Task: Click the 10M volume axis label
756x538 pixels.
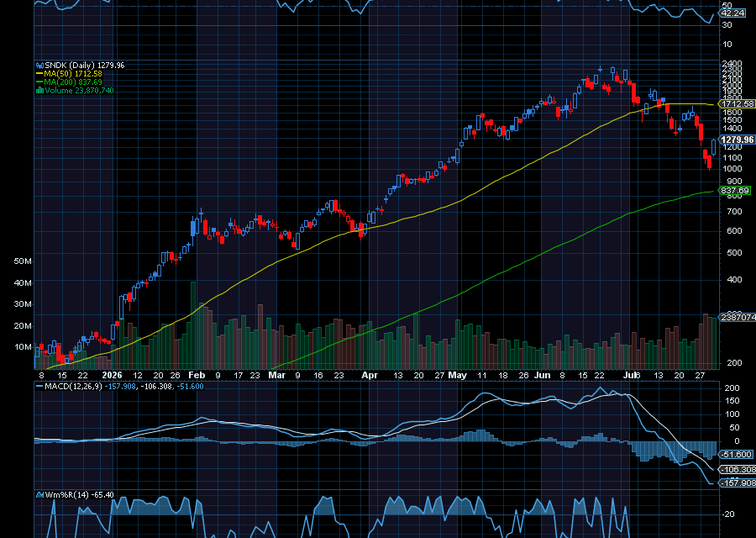Action: click(x=23, y=347)
